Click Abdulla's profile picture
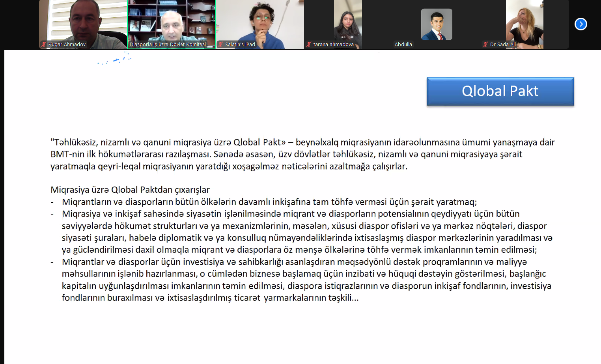The height and width of the screenshot is (364, 601). tap(437, 24)
